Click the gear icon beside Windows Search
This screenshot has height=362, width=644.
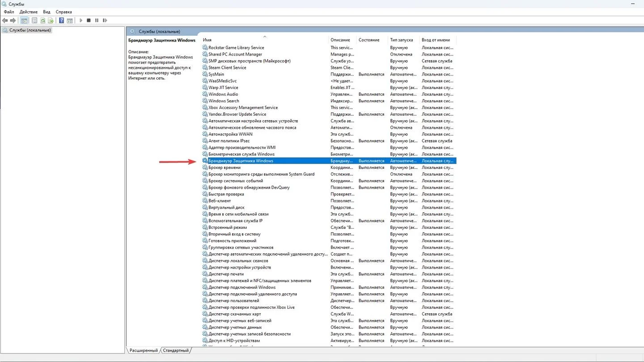[x=205, y=101]
